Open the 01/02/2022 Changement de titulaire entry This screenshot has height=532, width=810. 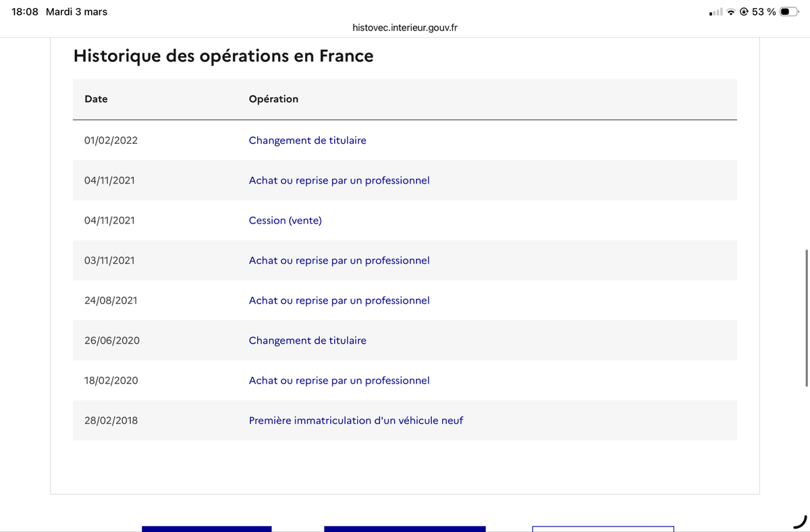[307, 140]
